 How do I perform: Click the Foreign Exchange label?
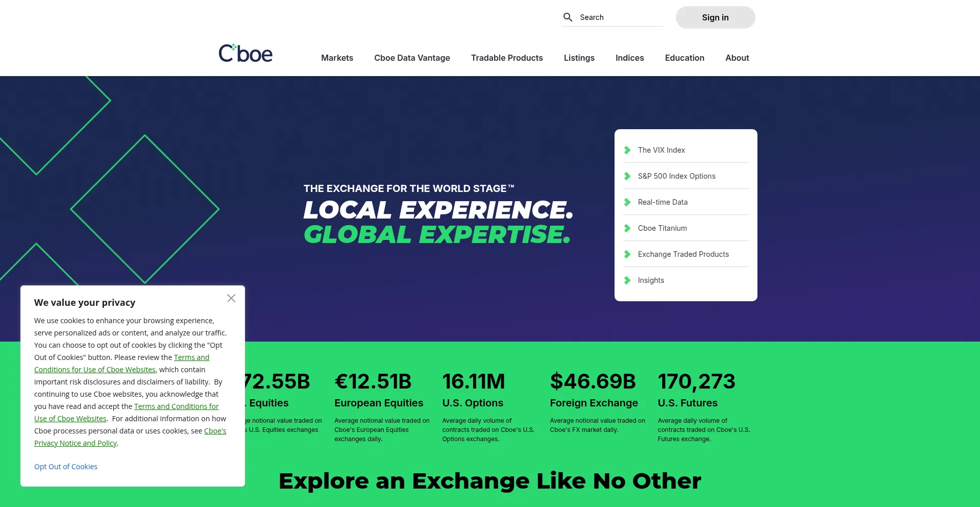594,403
